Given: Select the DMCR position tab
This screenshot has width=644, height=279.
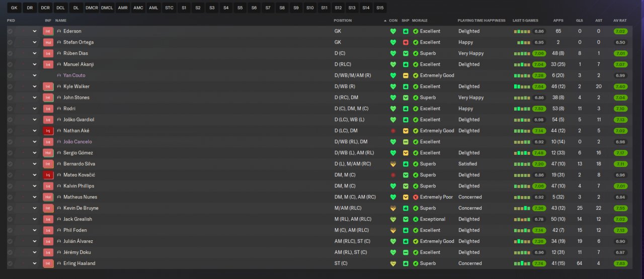Looking at the screenshot, I should coord(92,8).
